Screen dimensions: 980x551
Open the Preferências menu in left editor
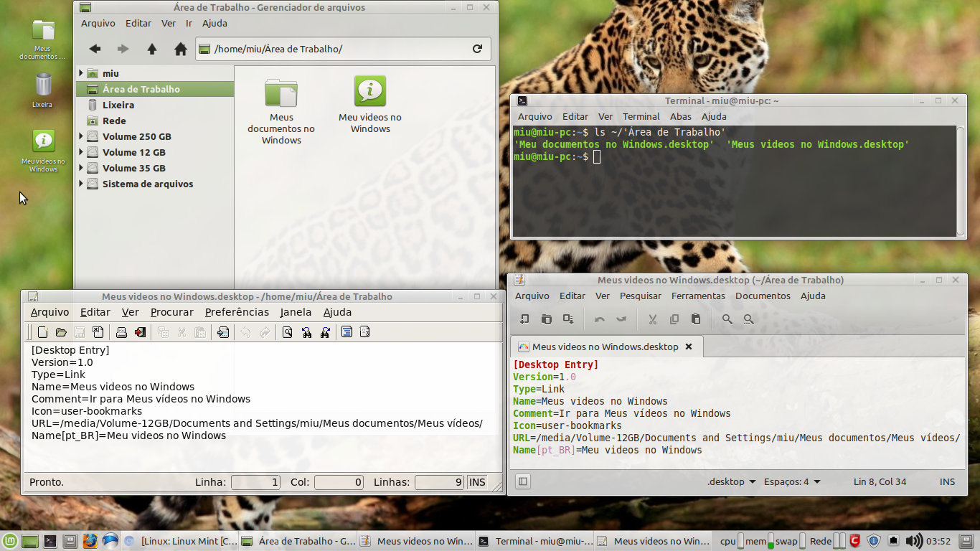point(237,312)
